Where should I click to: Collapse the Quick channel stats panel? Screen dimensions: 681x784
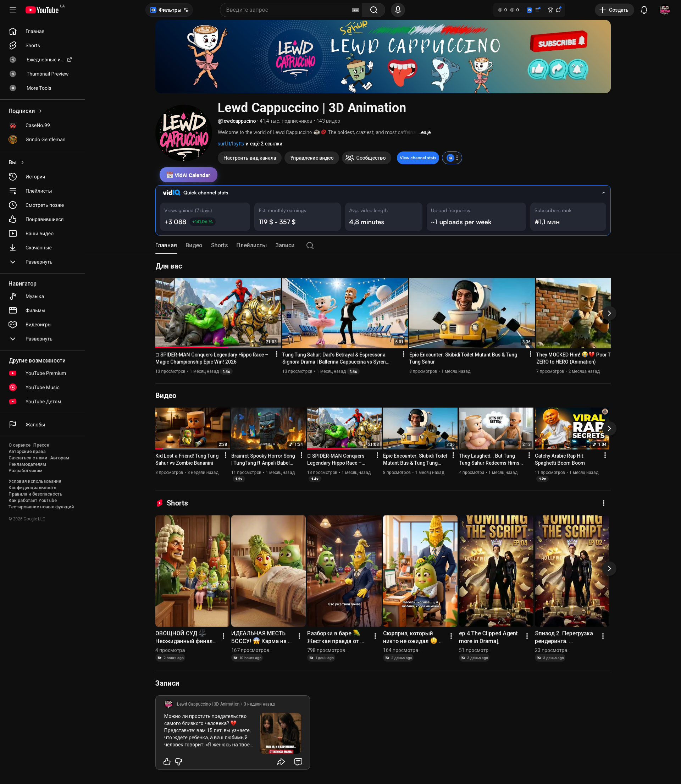(603, 193)
